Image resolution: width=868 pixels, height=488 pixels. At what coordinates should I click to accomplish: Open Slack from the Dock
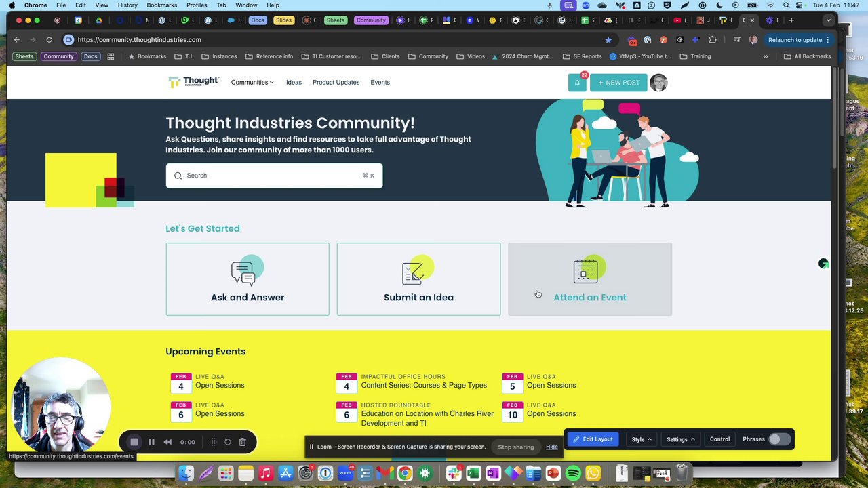tap(454, 472)
